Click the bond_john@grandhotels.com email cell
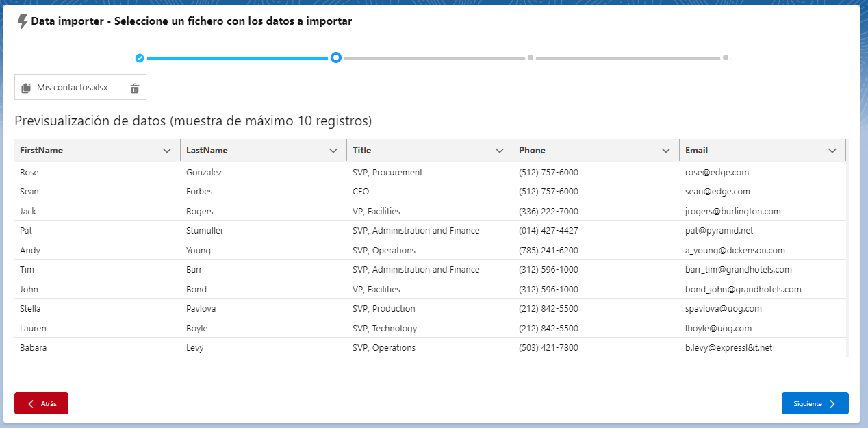 coord(763,290)
